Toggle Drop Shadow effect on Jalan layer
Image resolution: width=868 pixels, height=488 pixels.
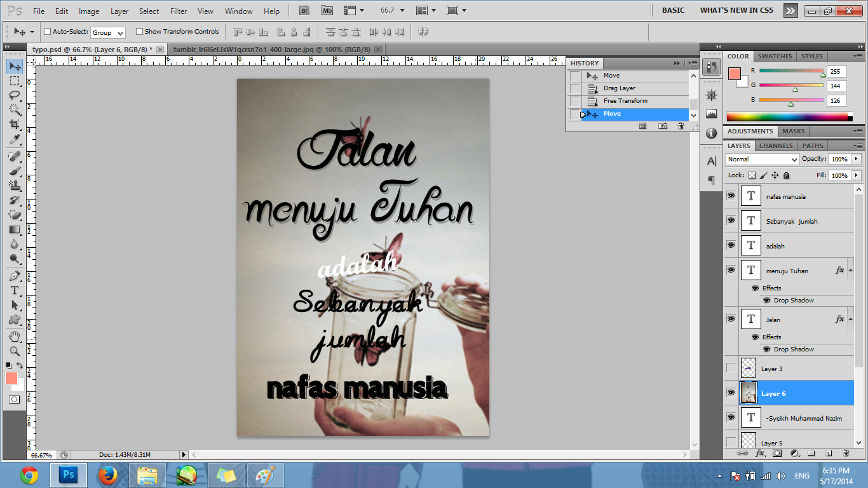pos(766,349)
